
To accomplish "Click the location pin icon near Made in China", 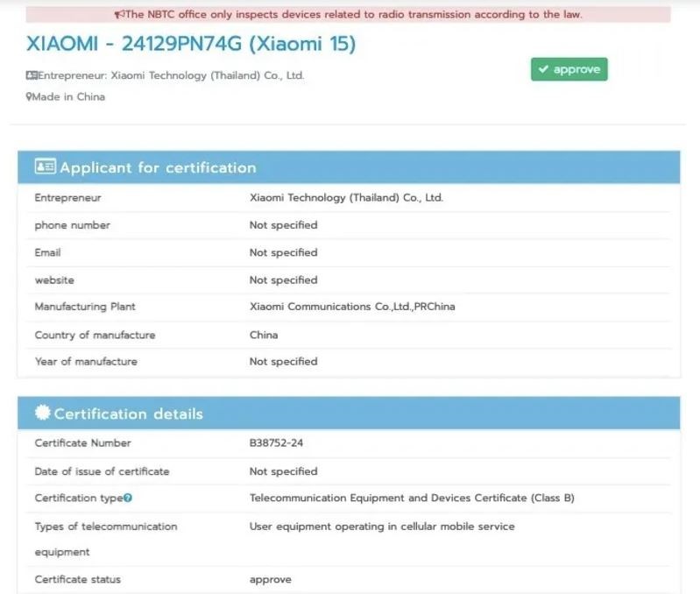I will 29,97.
